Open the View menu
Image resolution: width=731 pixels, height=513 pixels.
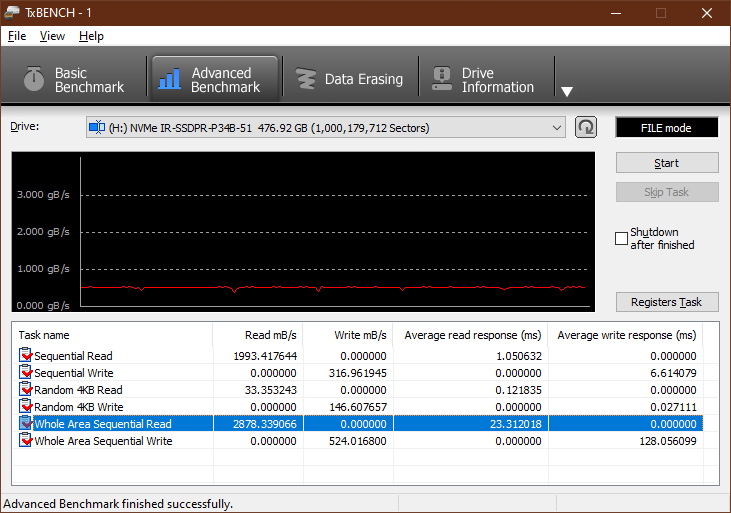click(52, 36)
